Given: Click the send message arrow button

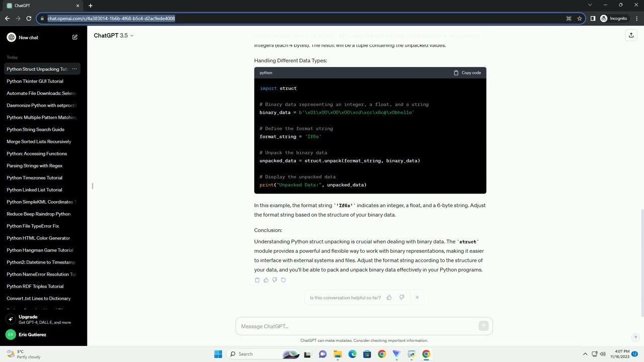Looking at the screenshot, I should (484, 326).
